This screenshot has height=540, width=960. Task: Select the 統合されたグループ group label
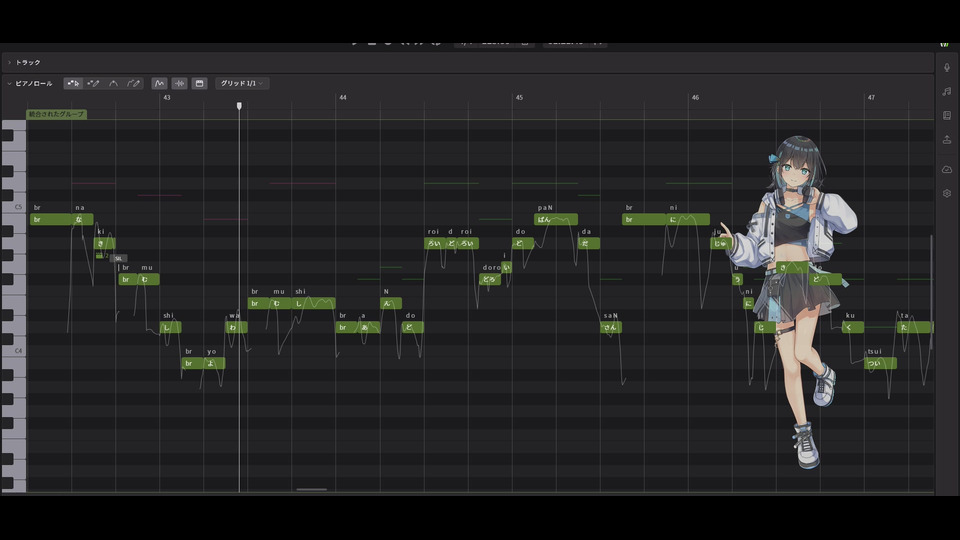(56, 114)
